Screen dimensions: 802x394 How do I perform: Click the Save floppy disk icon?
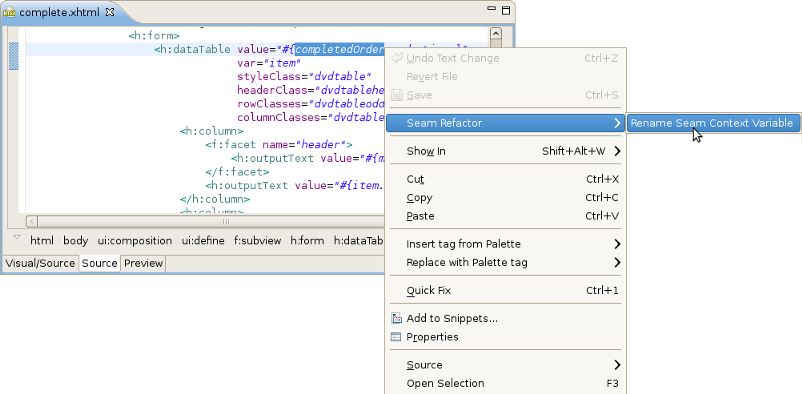click(x=396, y=95)
